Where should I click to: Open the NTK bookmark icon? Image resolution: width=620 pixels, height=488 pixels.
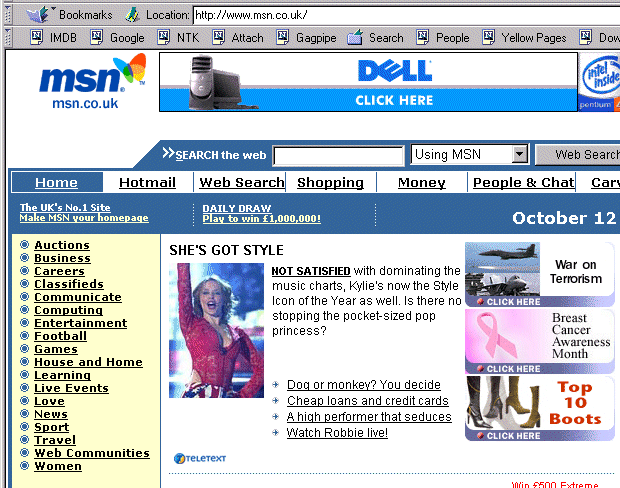click(163, 37)
